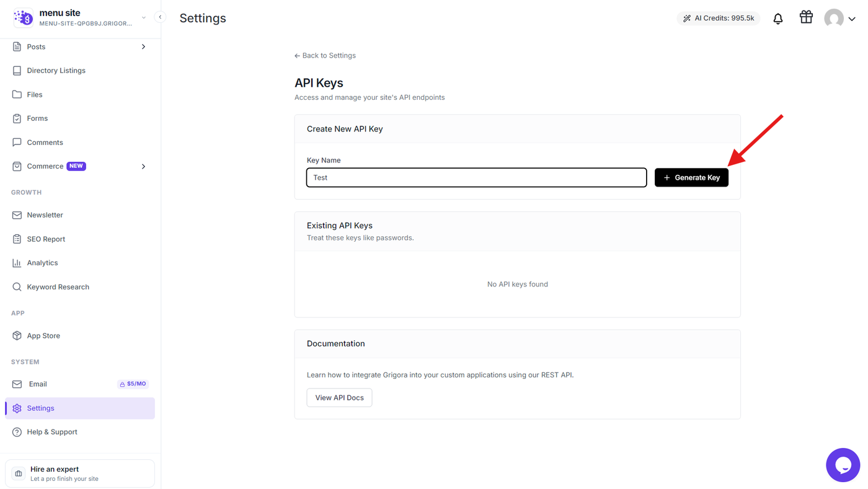868x489 pixels.
Task: Click the View API Docs button
Action: tap(339, 398)
